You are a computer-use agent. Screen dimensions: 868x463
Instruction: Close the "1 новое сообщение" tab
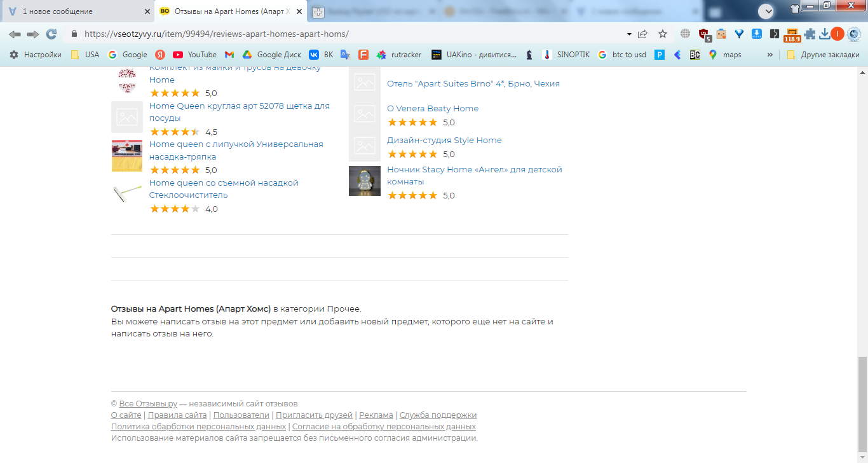click(x=147, y=11)
